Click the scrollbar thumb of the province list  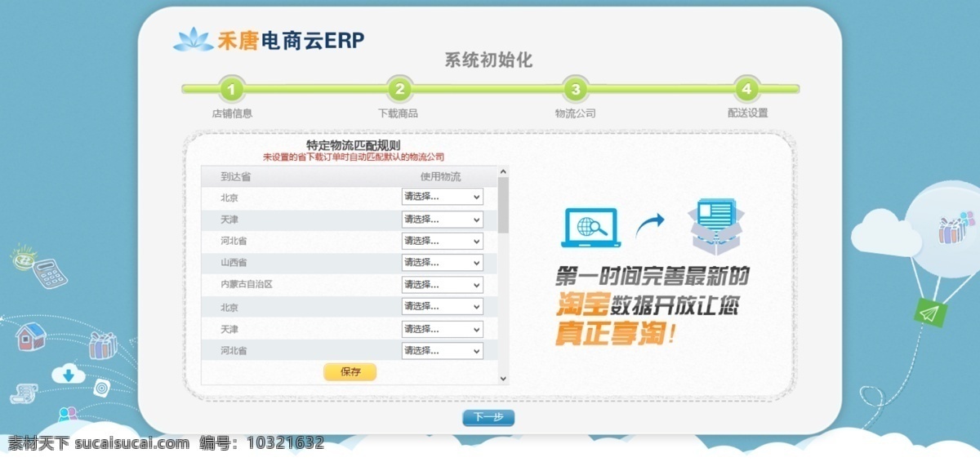pos(503,205)
